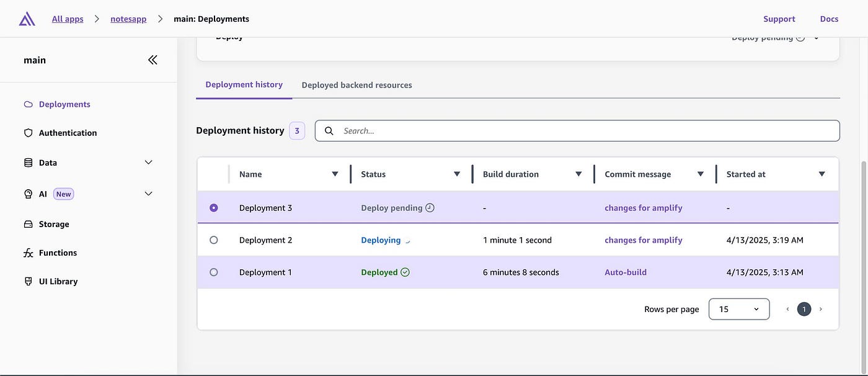Viewport: 868px width, 376px height.
Task: Click the Deployment 2 name cell
Action: pos(265,240)
